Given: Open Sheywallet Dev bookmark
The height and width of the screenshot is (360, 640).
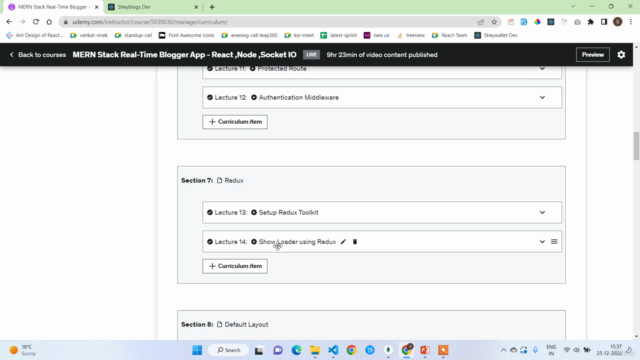Looking at the screenshot, I should [496, 35].
